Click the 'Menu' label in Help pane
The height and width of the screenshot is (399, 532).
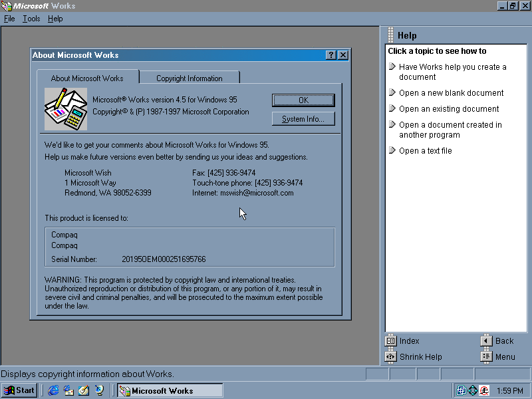pyautogui.click(x=505, y=356)
